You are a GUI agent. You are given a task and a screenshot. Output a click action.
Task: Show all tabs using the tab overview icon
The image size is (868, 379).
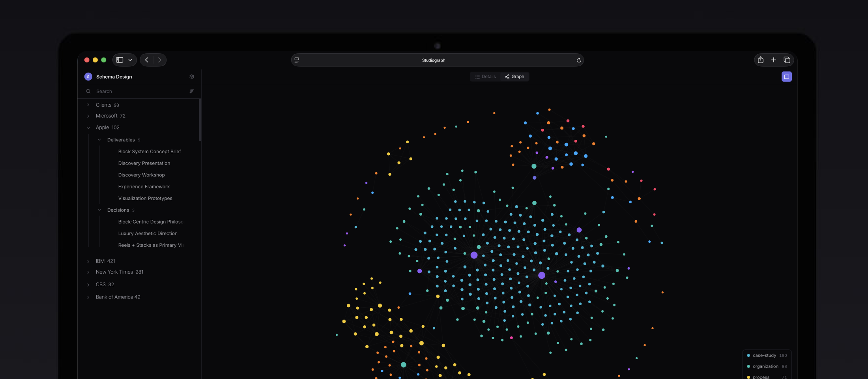pos(787,60)
